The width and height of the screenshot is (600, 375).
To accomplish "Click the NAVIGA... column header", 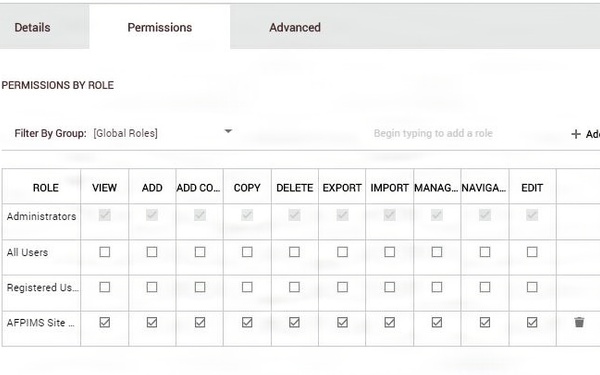I will click(x=484, y=188).
